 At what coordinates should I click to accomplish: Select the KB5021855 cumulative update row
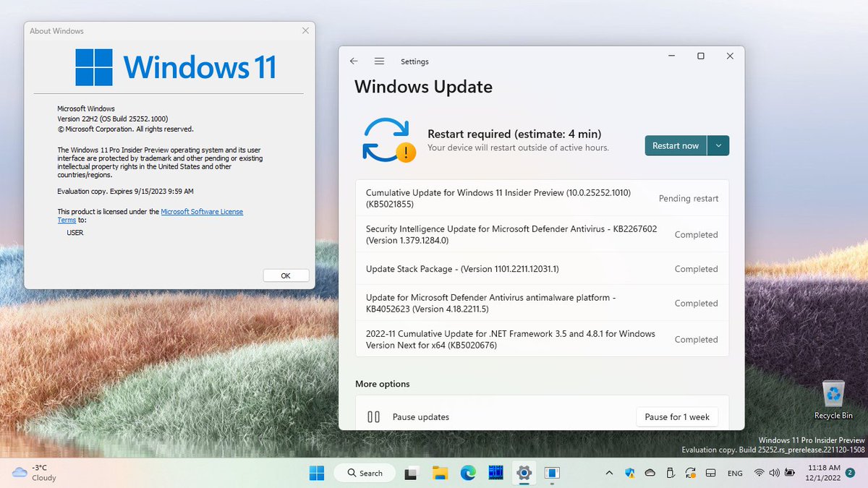tap(542, 198)
